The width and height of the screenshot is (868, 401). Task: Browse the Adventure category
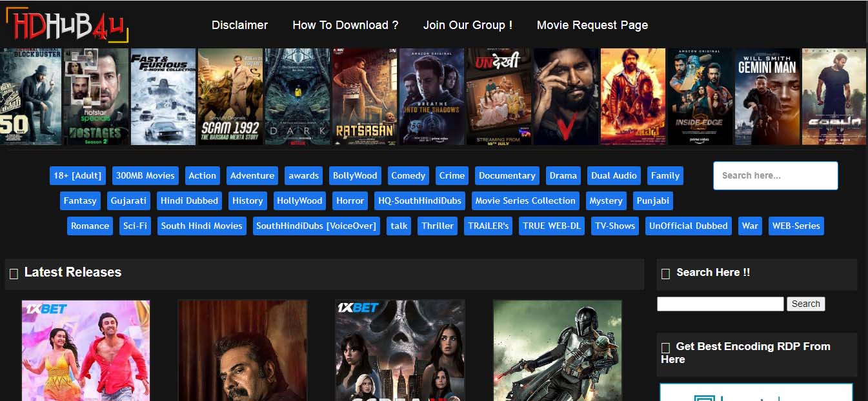coord(252,175)
